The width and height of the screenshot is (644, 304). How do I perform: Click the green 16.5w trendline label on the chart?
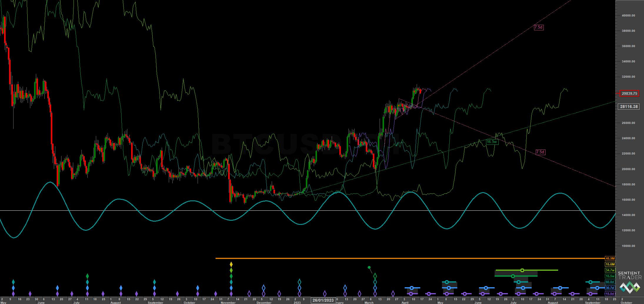[x=492, y=141]
